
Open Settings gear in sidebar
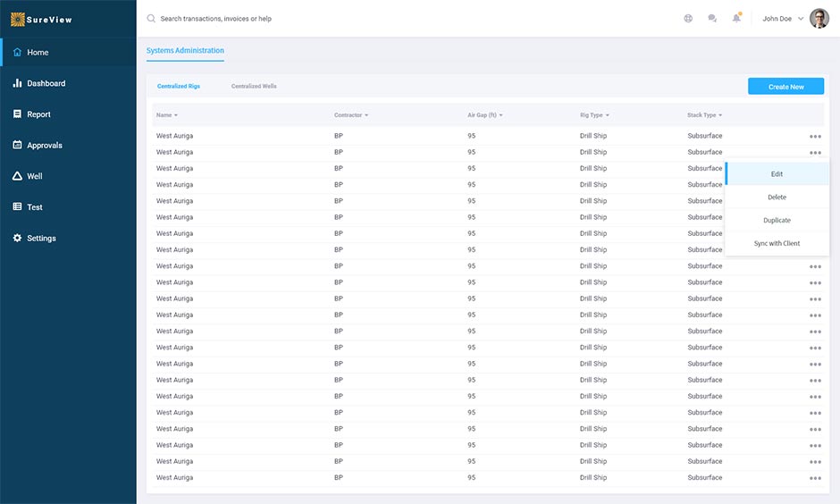click(x=41, y=239)
